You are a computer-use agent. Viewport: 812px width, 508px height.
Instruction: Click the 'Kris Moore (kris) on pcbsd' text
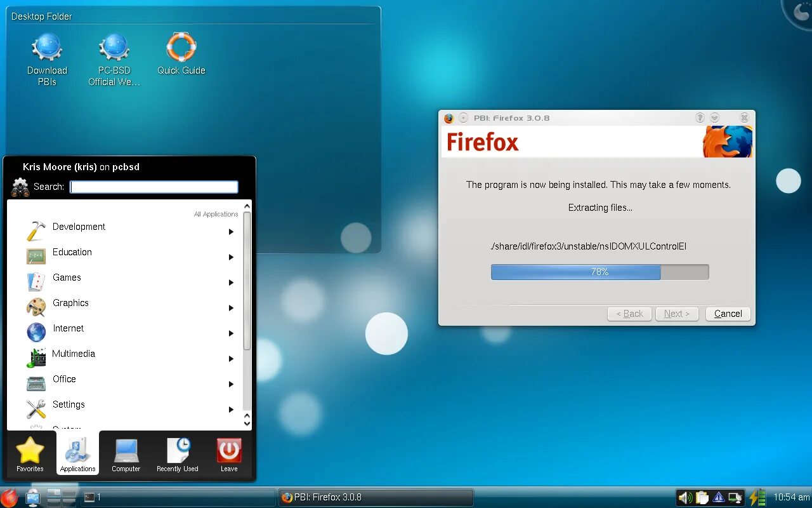pos(81,167)
